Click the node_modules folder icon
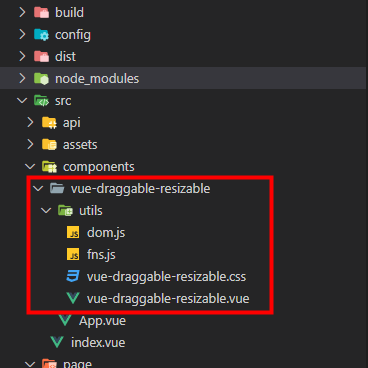Screen dimensions: 368x368 [42, 79]
